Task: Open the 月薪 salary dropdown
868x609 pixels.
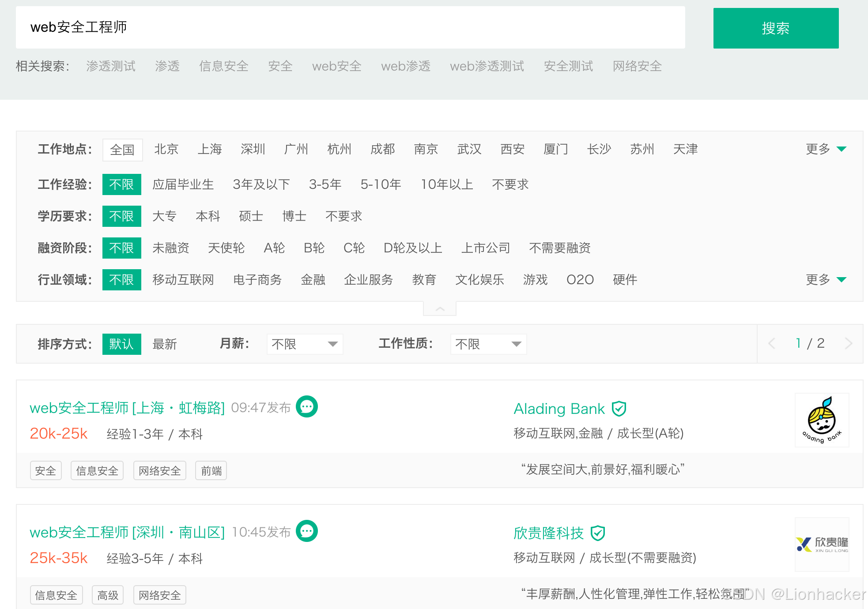Action: [x=305, y=344]
